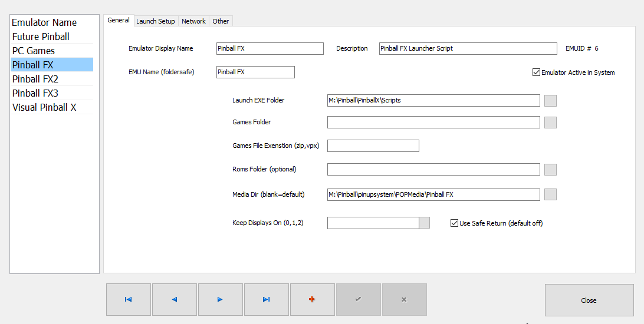Click the checkmark post-edit button
Viewport: 644px width, 324px height.
(x=359, y=299)
